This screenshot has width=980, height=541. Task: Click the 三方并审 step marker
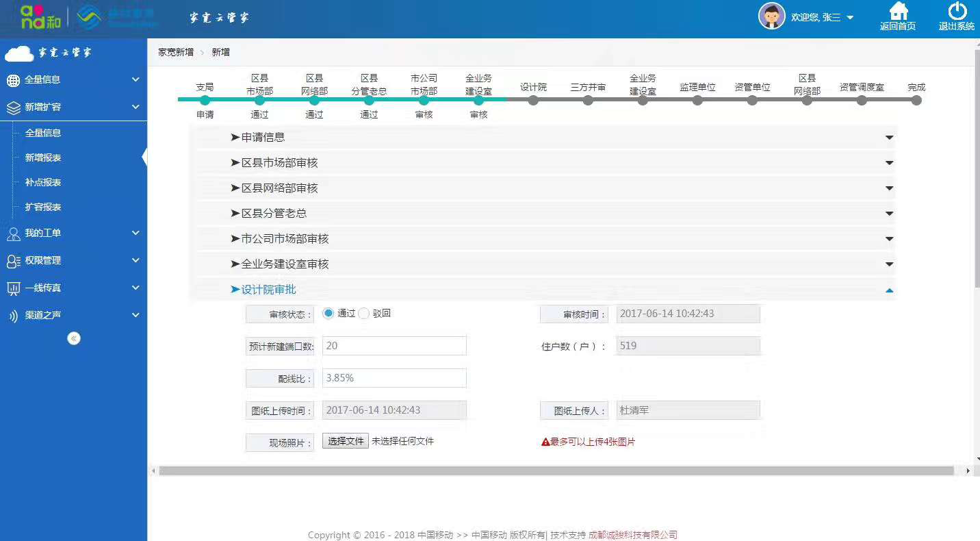588,101
